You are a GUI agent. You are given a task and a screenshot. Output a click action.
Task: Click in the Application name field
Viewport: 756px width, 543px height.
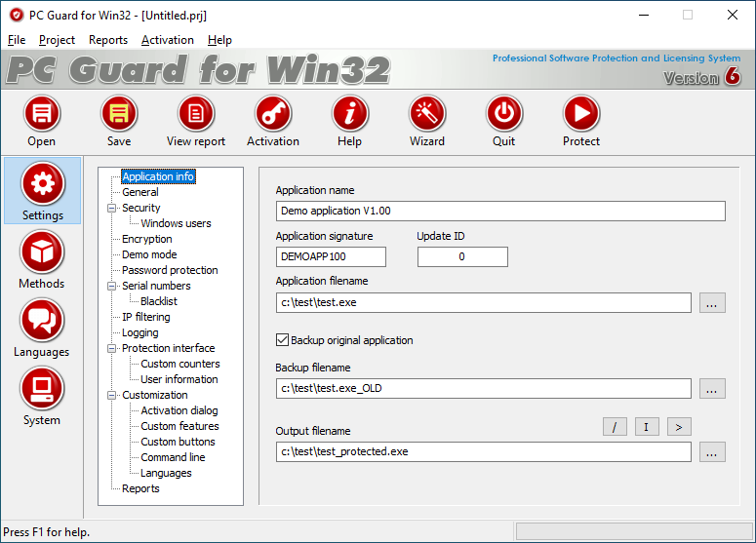coord(500,211)
